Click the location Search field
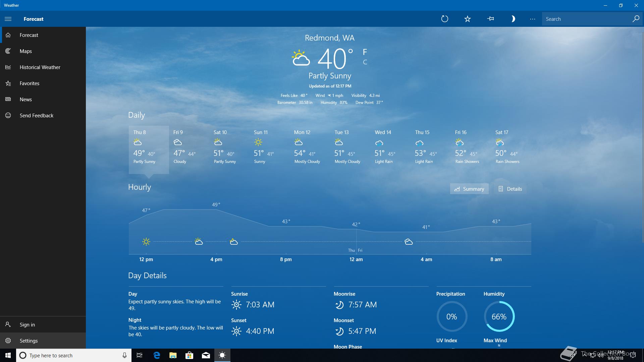 pyautogui.click(x=587, y=19)
